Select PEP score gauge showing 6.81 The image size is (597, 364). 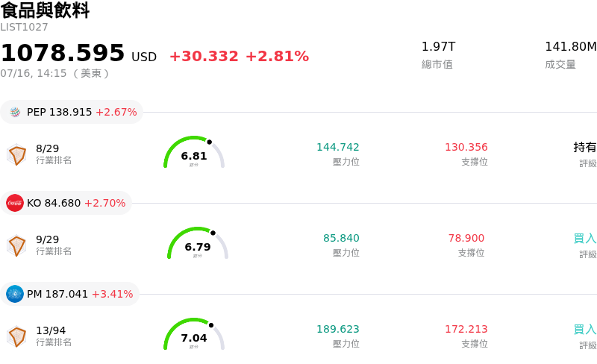pyautogui.click(x=194, y=152)
